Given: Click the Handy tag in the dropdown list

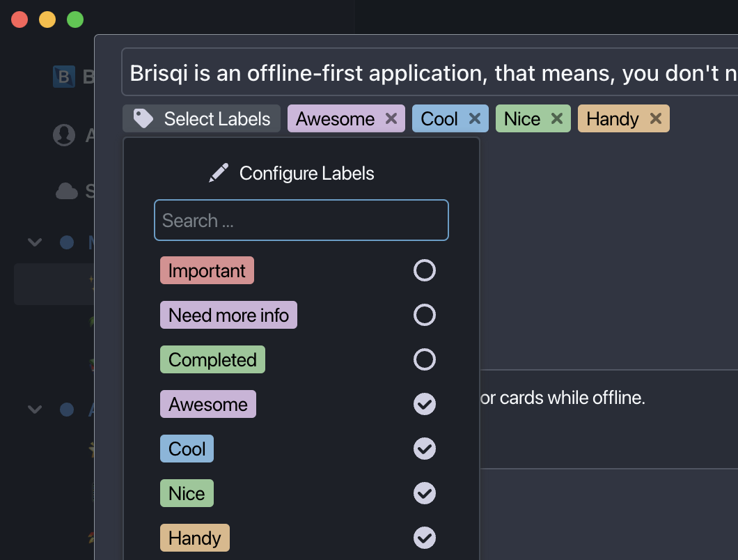Looking at the screenshot, I should [195, 538].
